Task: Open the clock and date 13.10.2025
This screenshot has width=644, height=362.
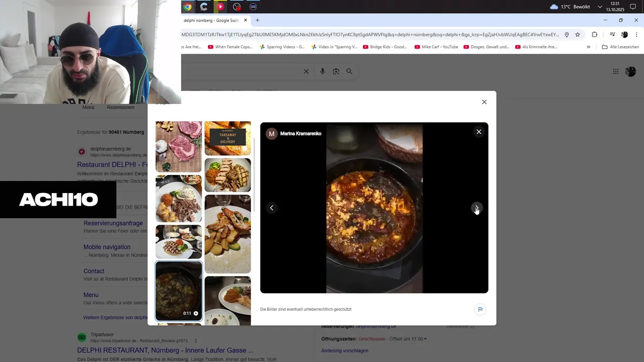Action: click(x=615, y=7)
